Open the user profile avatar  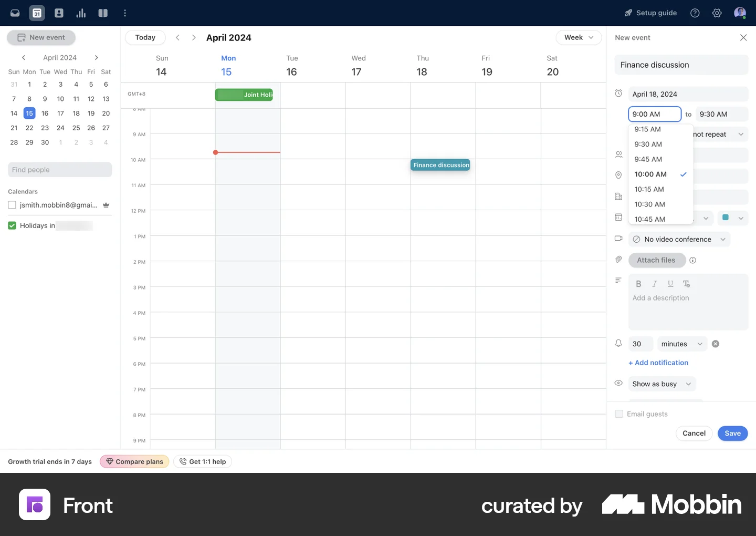coord(740,13)
